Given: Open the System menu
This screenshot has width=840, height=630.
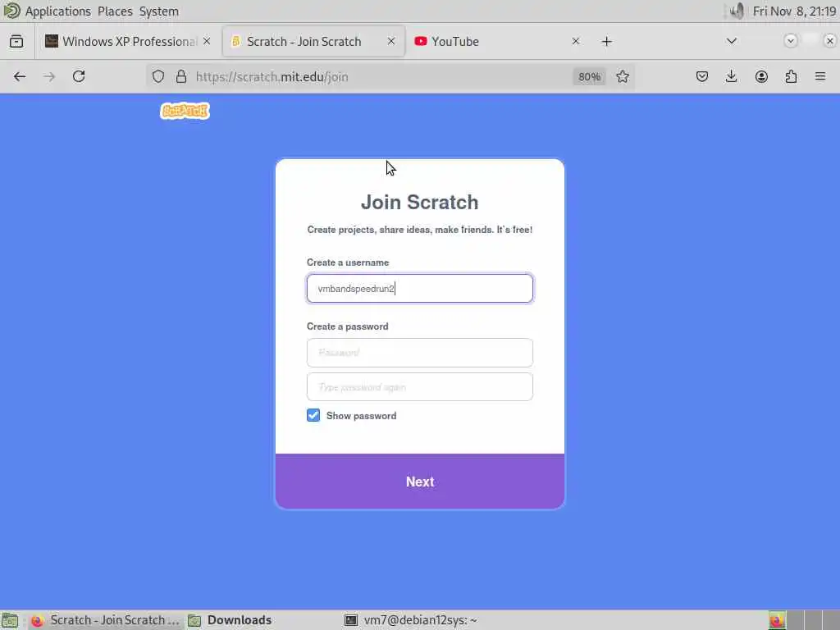Looking at the screenshot, I should [158, 11].
